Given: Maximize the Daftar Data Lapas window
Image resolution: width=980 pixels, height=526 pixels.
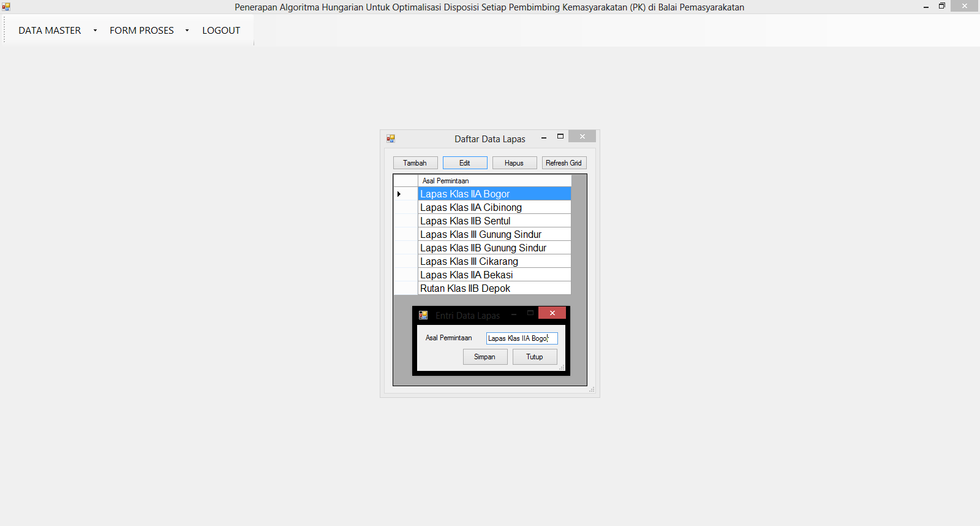Looking at the screenshot, I should pyautogui.click(x=560, y=137).
